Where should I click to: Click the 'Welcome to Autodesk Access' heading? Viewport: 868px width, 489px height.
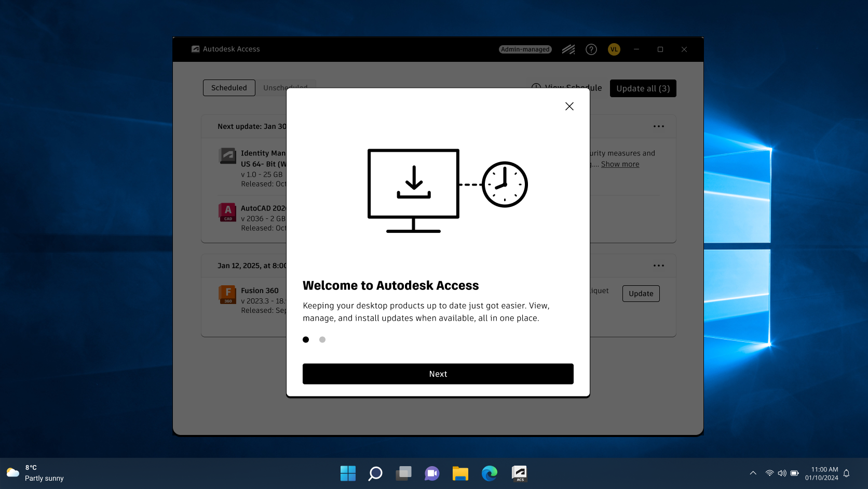(391, 285)
